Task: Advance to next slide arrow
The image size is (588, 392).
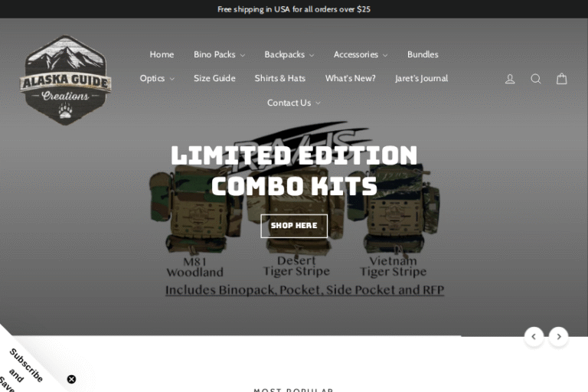Action: [x=559, y=336]
